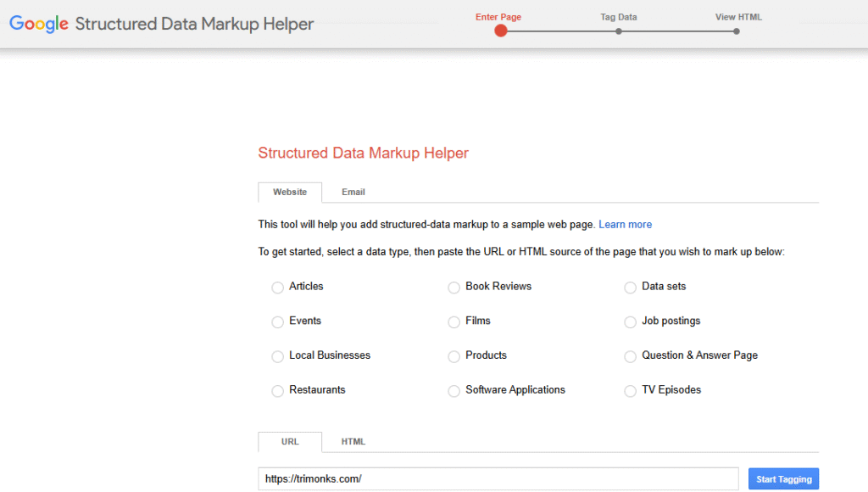The image size is (868, 492).
Task: Switch to the HTML source tab
Action: tap(353, 442)
